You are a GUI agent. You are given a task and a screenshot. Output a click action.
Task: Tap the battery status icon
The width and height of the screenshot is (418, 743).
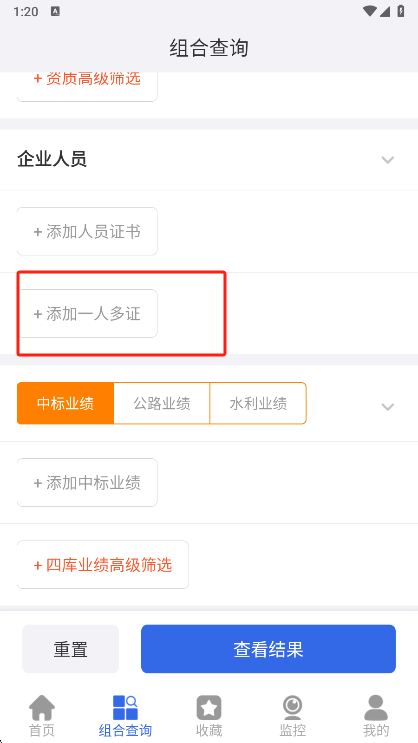[x=401, y=11]
